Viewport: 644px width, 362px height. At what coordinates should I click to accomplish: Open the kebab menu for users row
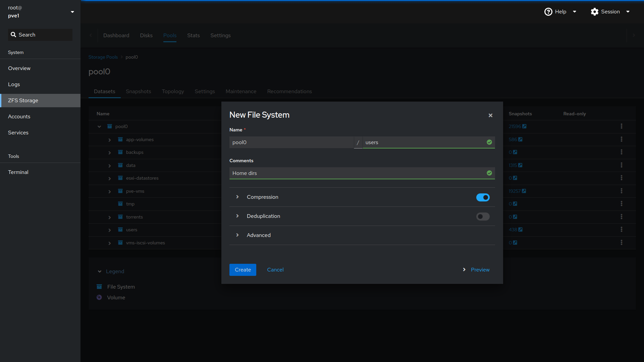coord(622,230)
